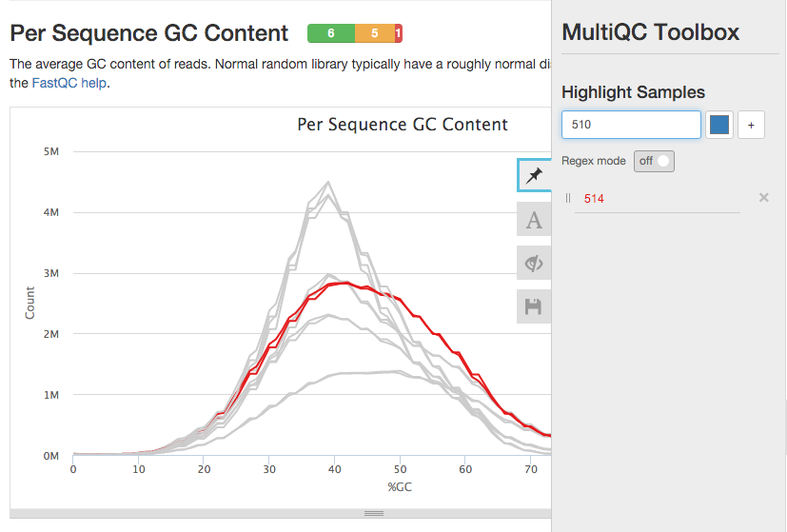Toggle Regex mode switch
This screenshot has height=532, width=787.
click(655, 161)
